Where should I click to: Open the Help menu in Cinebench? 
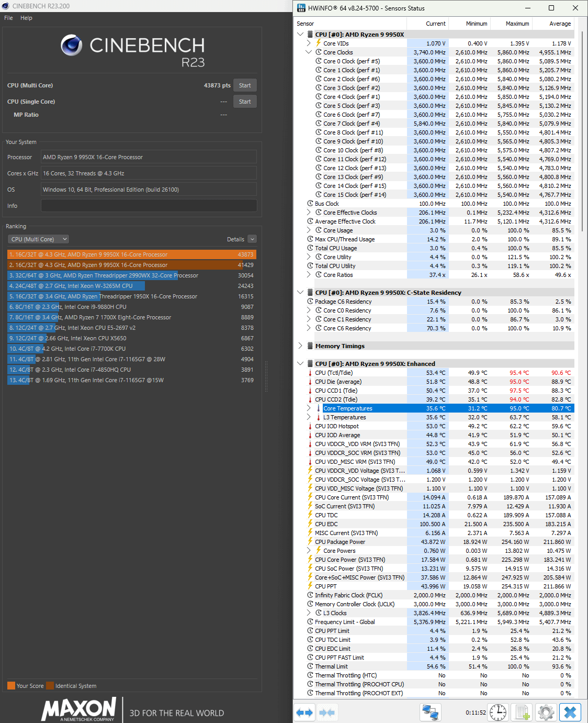(x=26, y=18)
